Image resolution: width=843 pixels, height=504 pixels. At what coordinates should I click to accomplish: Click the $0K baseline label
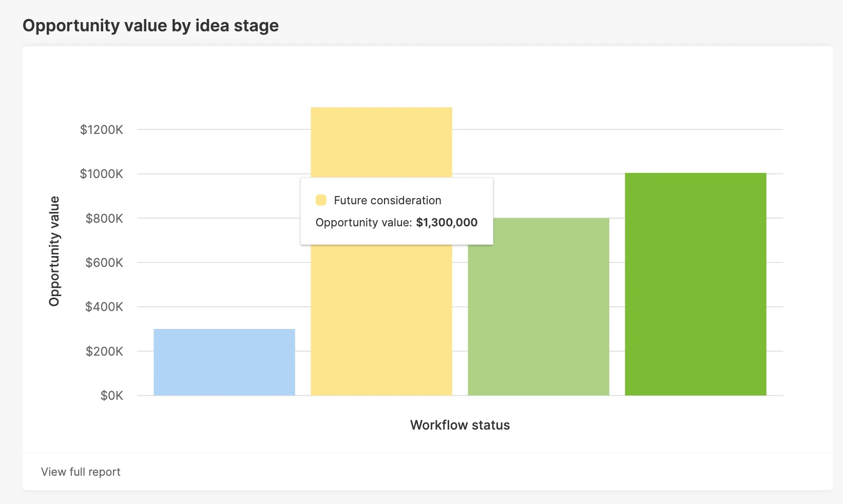coord(112,395)
